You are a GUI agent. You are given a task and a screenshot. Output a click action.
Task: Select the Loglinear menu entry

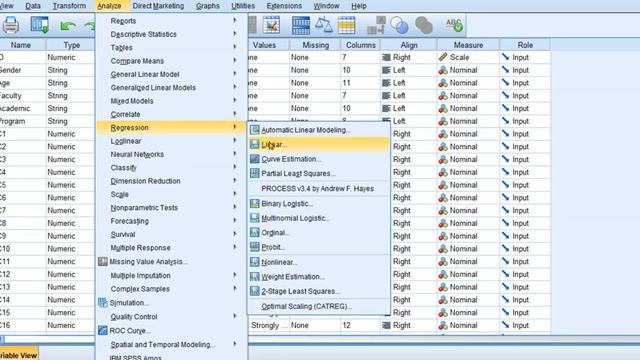point(126,141)
